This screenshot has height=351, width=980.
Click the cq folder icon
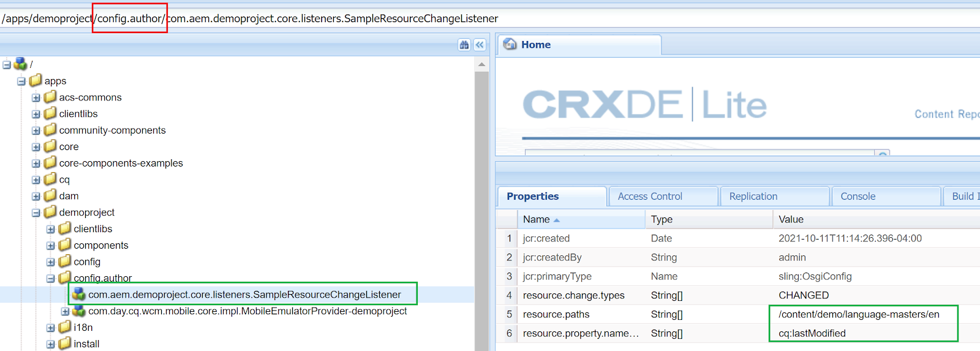[x=50, y=179]
